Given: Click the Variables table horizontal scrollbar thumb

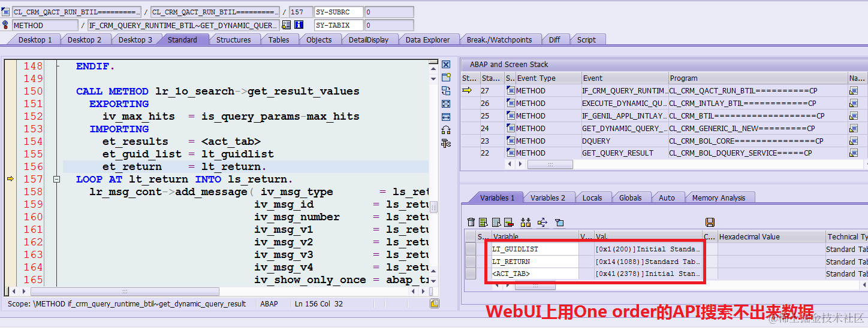Looking at the screenshot, I should pyautogui.click(x=535, y=286).
